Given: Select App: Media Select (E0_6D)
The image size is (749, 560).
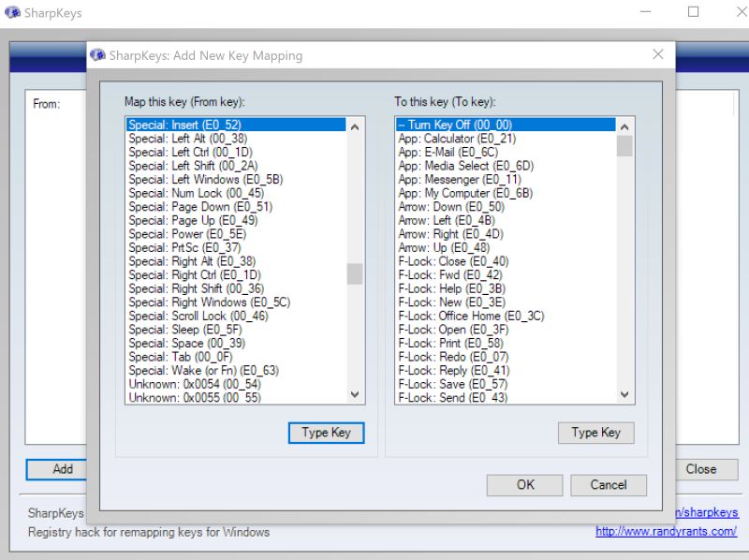Looking at the screenshot, I should (506, 166).
